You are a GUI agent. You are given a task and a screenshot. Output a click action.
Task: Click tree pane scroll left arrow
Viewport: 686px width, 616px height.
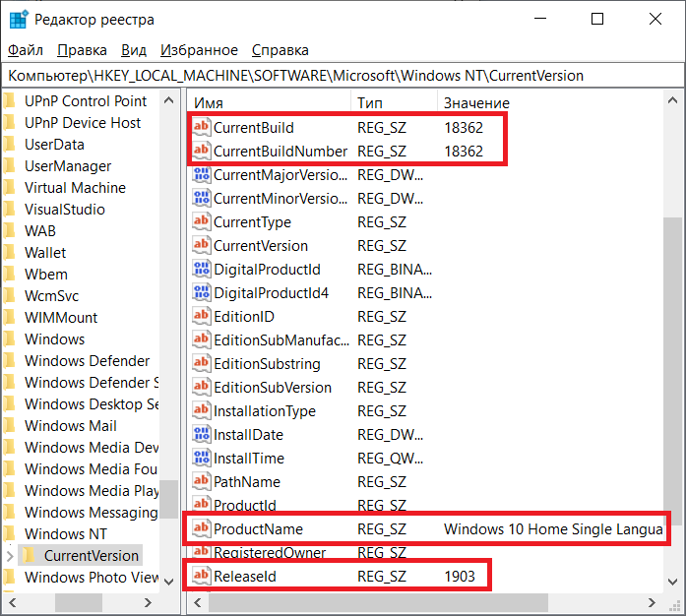coord(12,603)
